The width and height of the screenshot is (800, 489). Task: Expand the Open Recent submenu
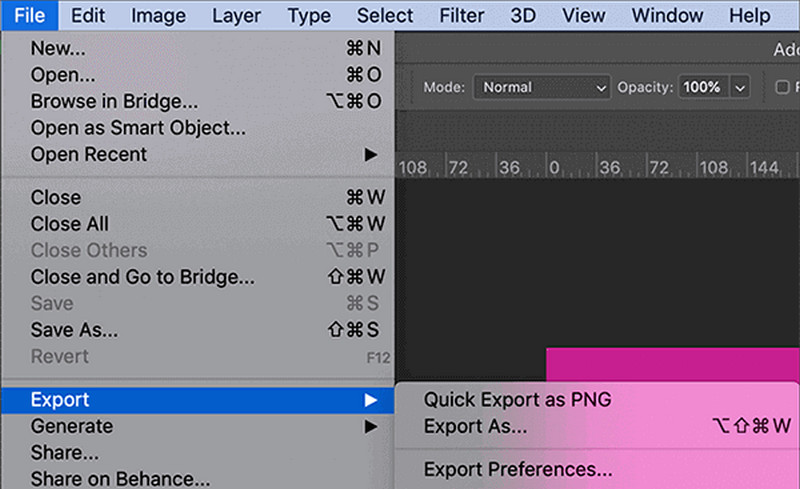(371, 155)
